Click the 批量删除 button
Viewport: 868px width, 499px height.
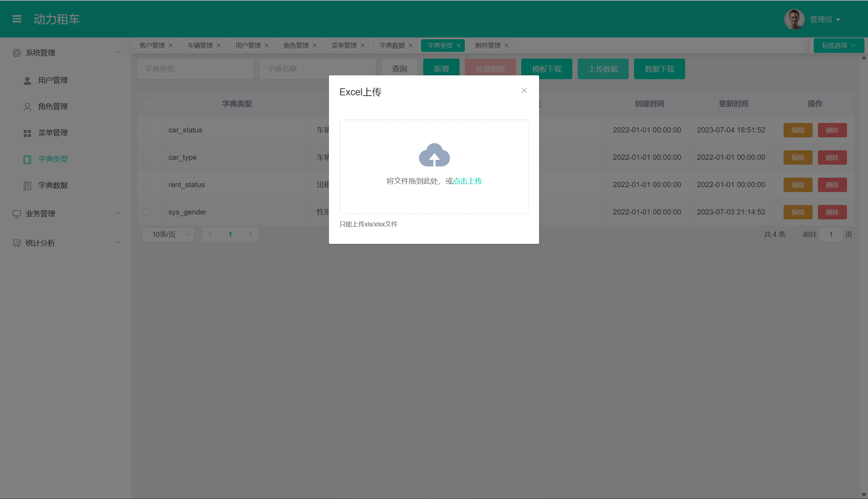490,69
